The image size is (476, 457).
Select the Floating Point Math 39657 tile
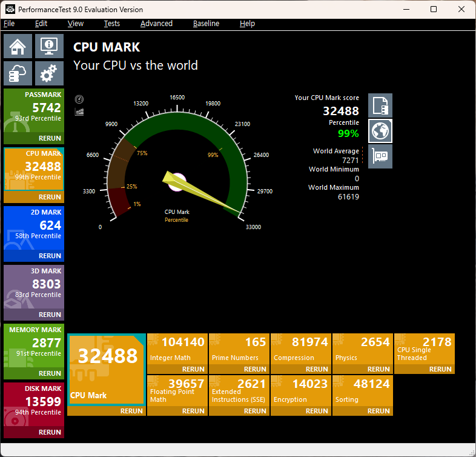[x=177, y=391]
